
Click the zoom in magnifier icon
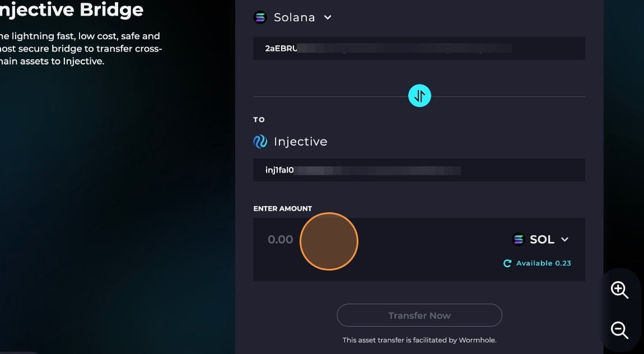coord(619,290)
